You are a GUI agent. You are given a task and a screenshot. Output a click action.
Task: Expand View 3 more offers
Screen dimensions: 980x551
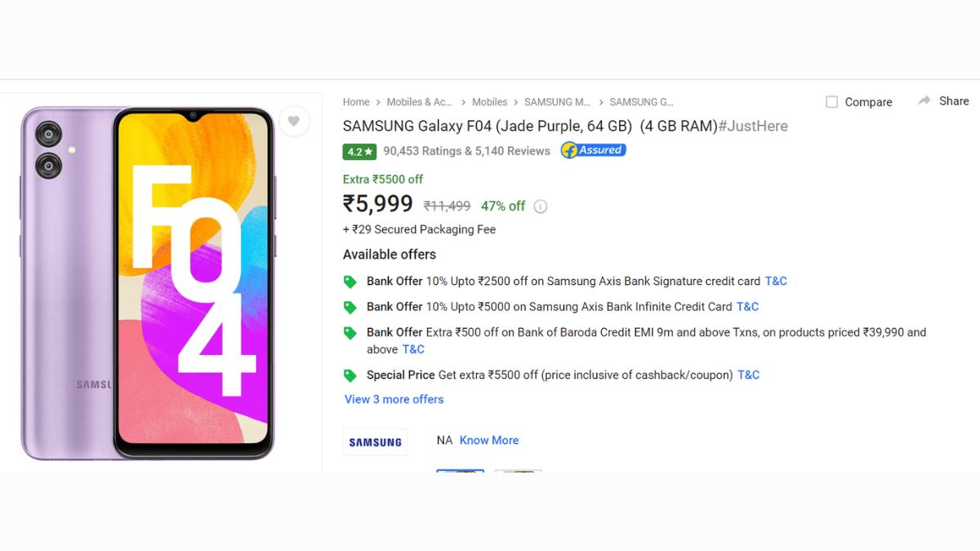click(394, 399)
